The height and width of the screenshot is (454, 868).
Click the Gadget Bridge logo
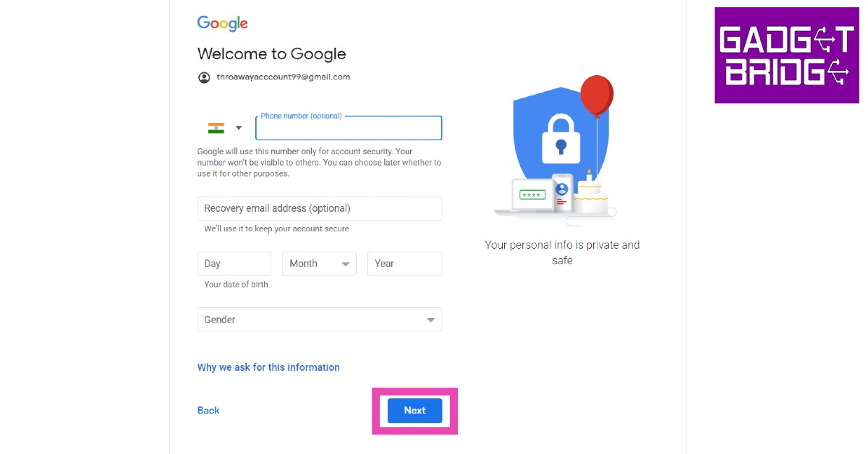tap(786, 55)
